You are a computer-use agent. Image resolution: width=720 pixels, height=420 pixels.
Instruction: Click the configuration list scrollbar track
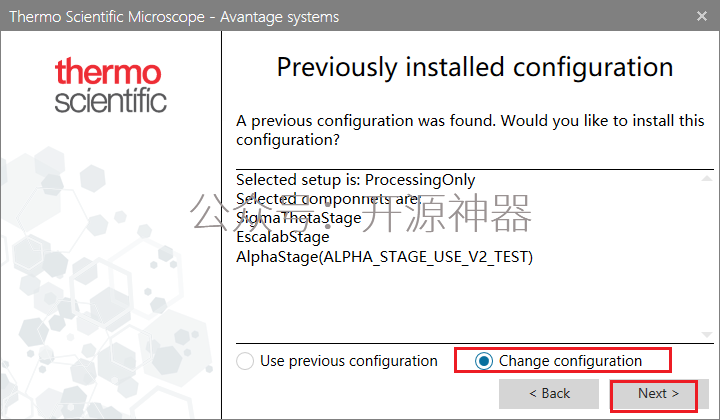[x=707, y=256]
